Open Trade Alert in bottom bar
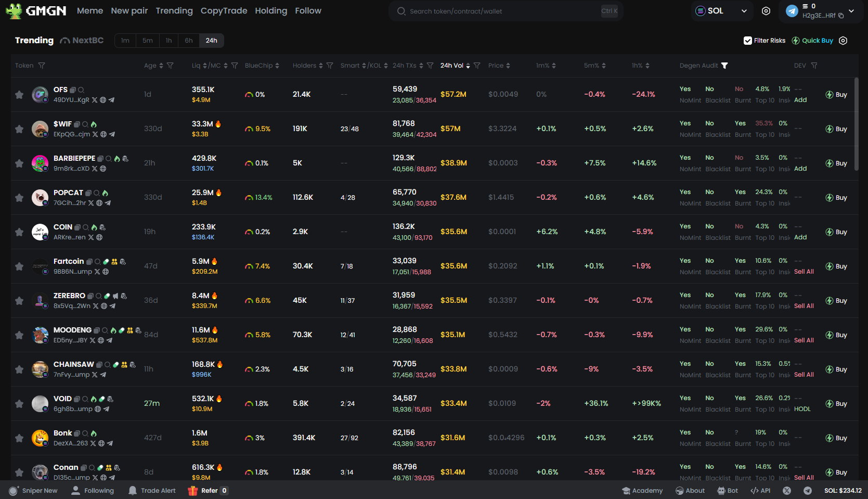This screenshot has height=499, width=868. coord(152,491)
